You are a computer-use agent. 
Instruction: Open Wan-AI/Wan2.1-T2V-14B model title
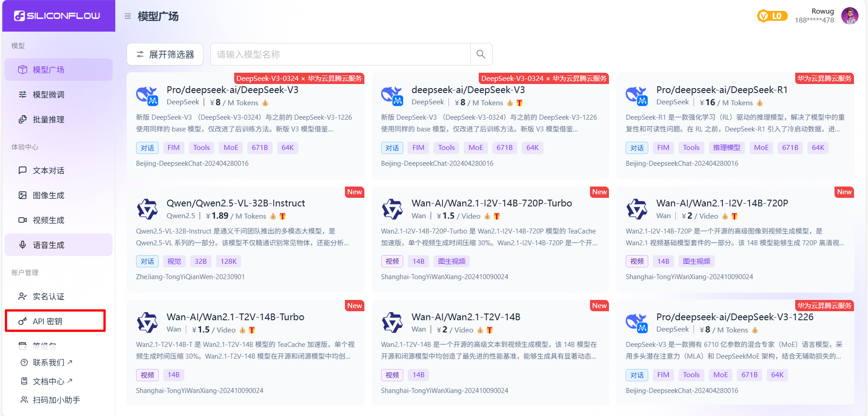466,317
